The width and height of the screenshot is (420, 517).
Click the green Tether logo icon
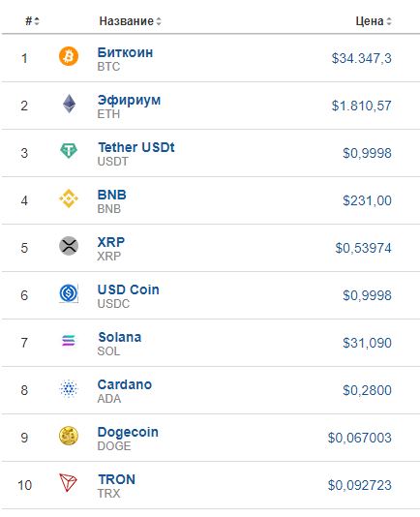(69, 151)
